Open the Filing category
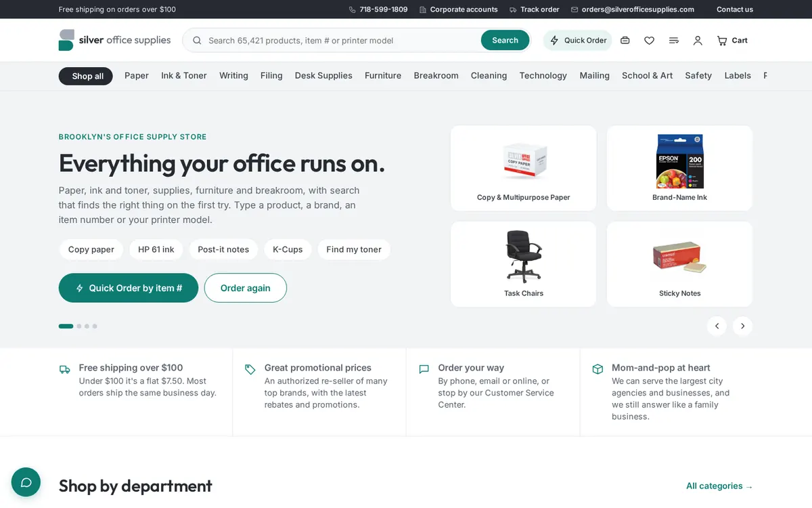The image size is (812, 508). (271, 76)
